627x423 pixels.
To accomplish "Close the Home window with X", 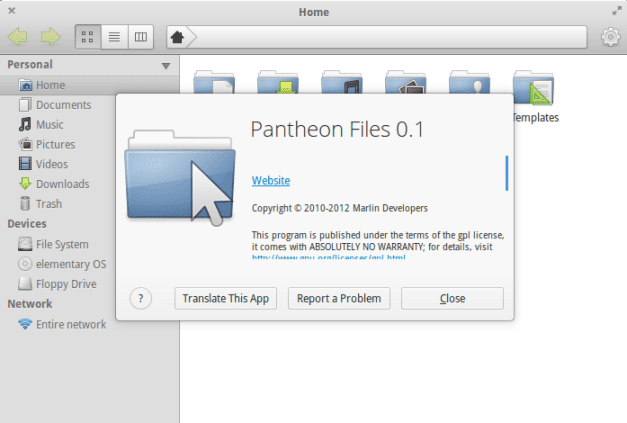I will (12, 11).
